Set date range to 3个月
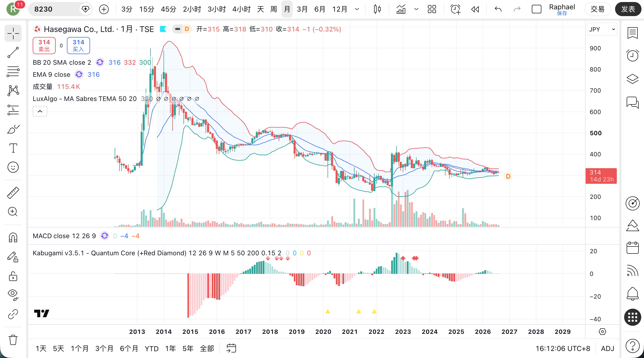The height and width of the screenshot is (358, 644). (x=104, y=348)
